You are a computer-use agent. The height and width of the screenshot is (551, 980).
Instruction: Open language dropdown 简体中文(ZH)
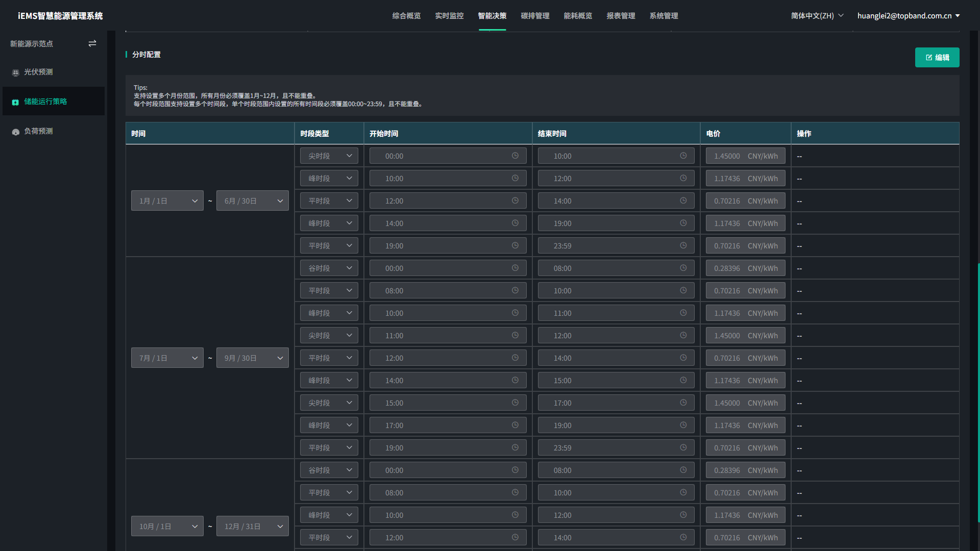(x=817, y=16)
